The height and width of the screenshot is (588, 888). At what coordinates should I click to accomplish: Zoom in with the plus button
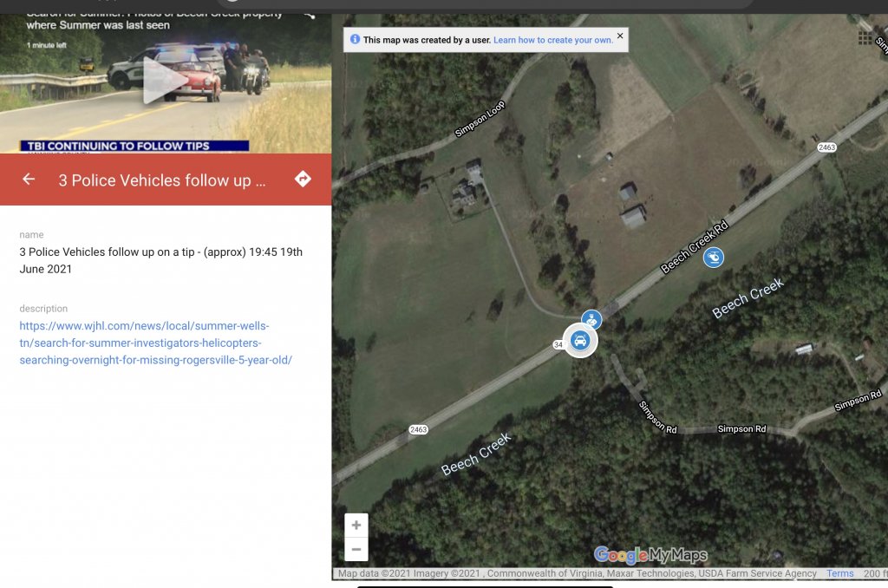(x=356, y=525)
